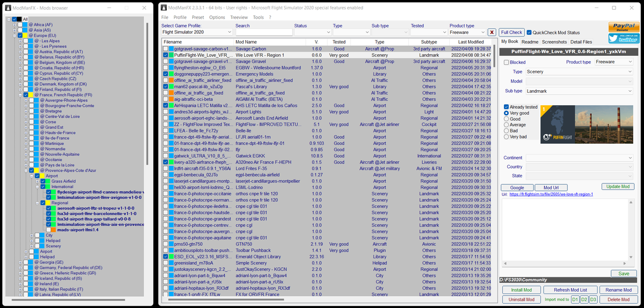644x308 pixels.
Task: Click the D2 import mod button
Action: (584, 299)
